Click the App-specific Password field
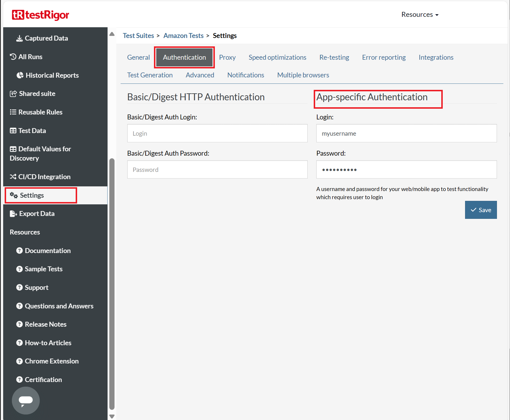This screenshot has height=420, width=510. point(406,170)
